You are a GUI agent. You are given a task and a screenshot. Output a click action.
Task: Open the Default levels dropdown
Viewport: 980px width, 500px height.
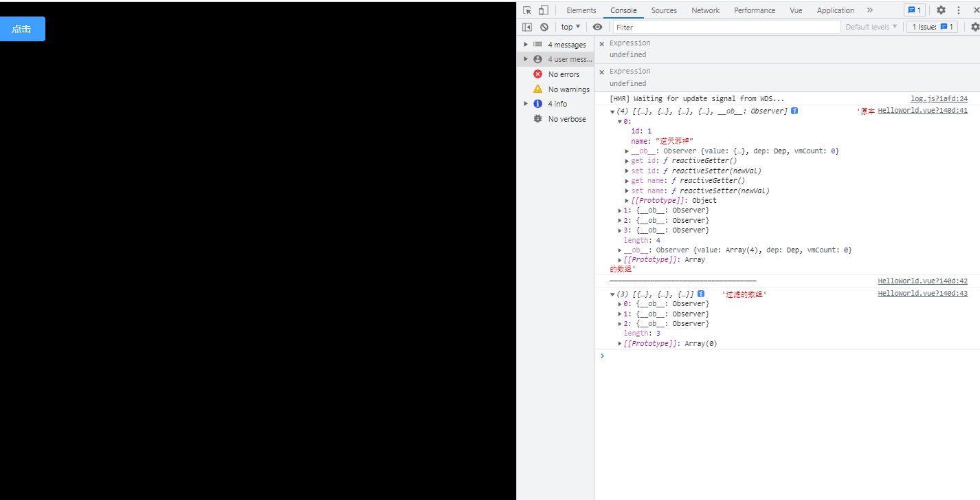[x=871, y=27]
